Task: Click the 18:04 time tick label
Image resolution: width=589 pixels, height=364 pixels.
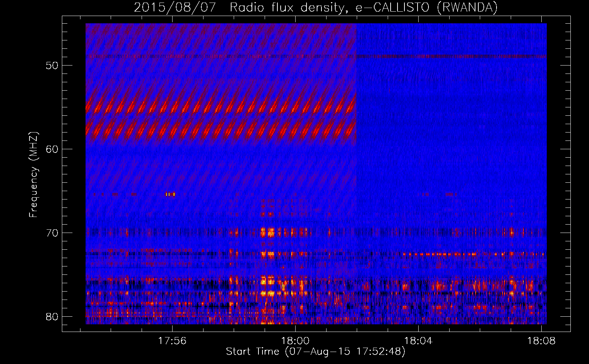Action: (x=418, y=341)
